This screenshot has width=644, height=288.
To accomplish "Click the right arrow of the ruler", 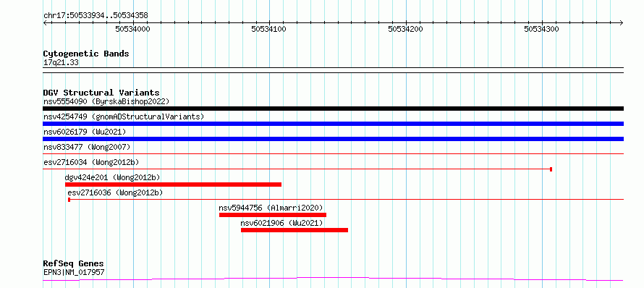I will (621, 22).
